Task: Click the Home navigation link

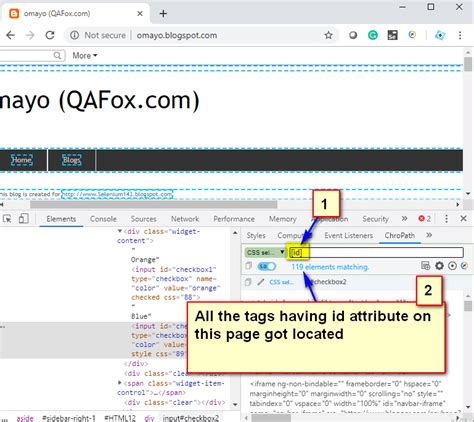Action: (22, 160)
